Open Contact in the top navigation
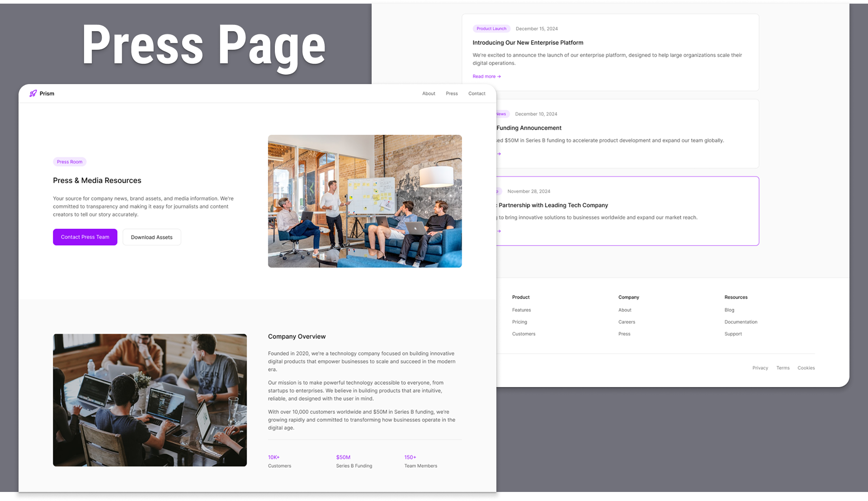The width and height of the screenshot is (868, 501). click(476, 94)
